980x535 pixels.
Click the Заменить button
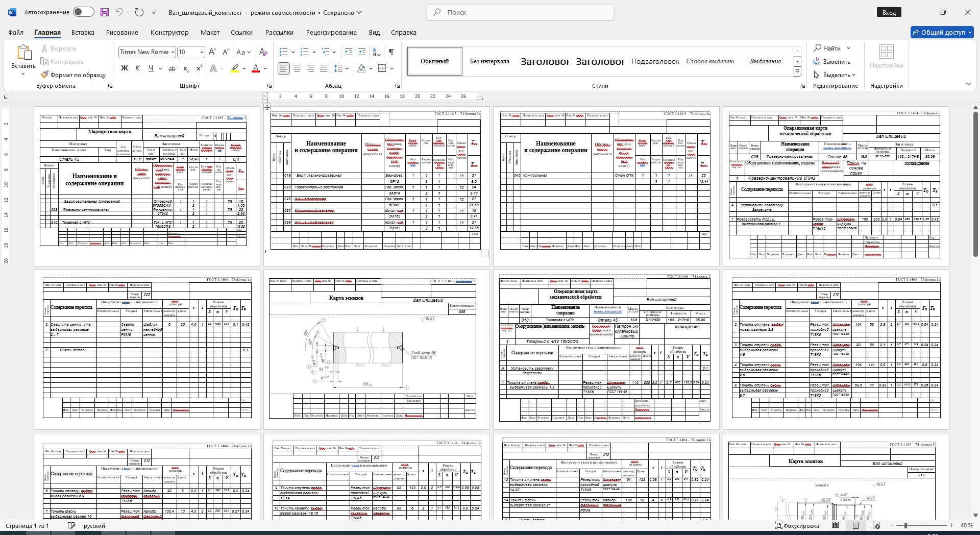832,62
